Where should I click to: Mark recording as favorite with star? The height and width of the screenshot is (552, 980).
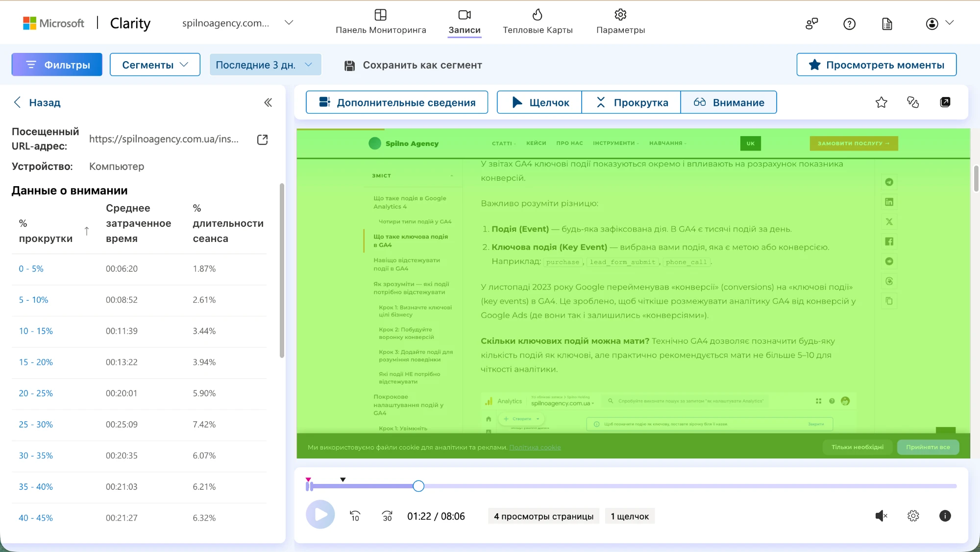(881, 102)
